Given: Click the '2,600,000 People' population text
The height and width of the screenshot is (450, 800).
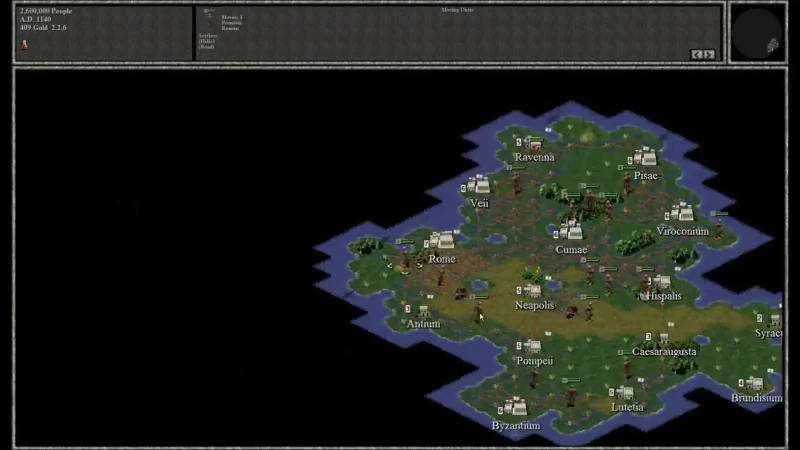Looking at the screenshot, I should [x=46, y=11].
